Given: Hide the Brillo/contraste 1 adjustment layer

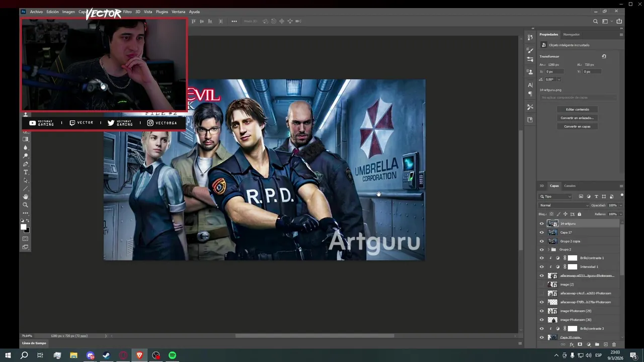Looking at the screenshot, I should (x=542, y=258).
